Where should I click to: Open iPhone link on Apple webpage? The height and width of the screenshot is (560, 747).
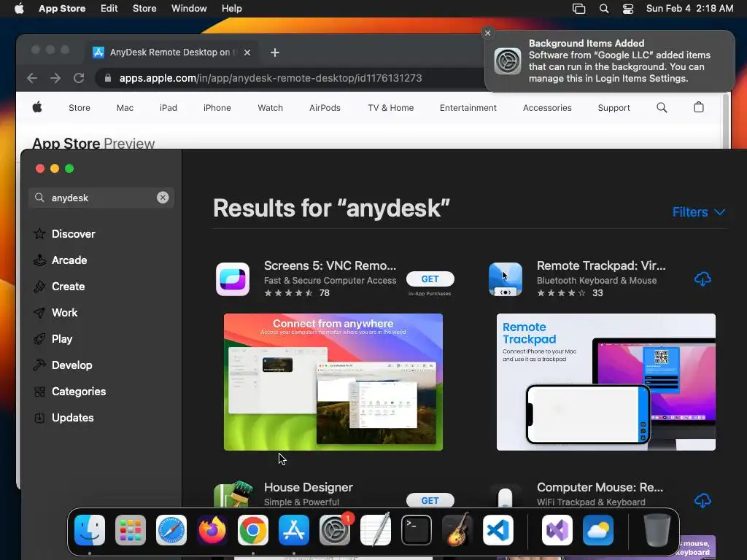(x=217, y=108)
